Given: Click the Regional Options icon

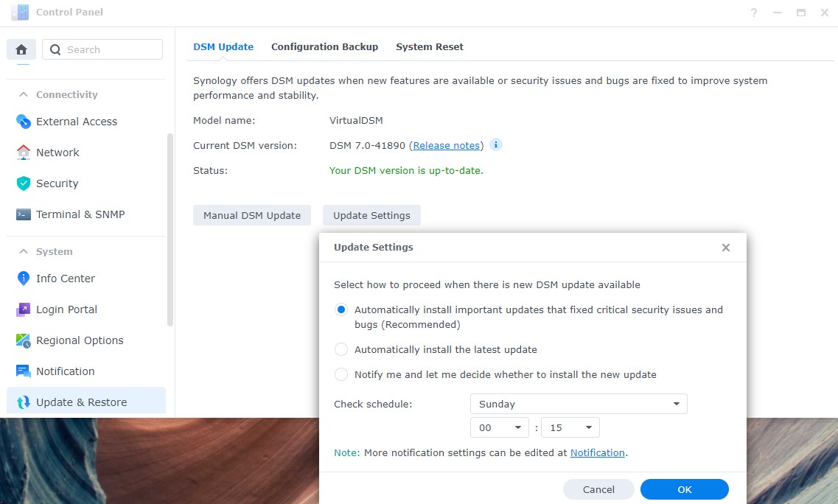Looking at the screenshot, I should click(24, 340).
